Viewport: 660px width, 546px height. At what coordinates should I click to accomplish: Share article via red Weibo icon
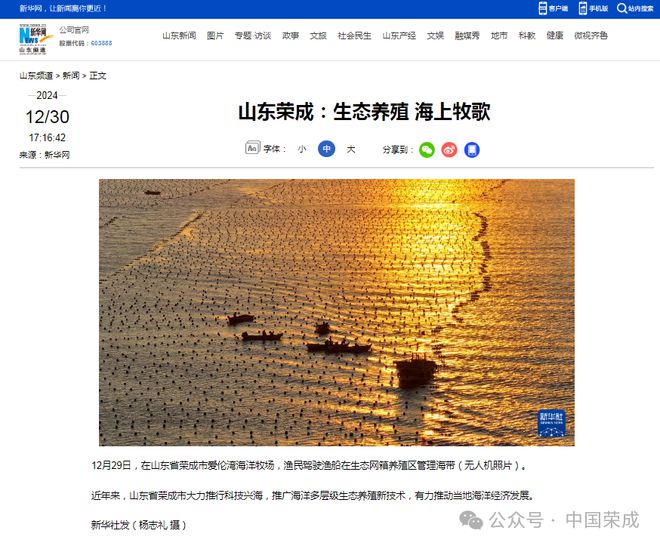(x=449, y=150)
